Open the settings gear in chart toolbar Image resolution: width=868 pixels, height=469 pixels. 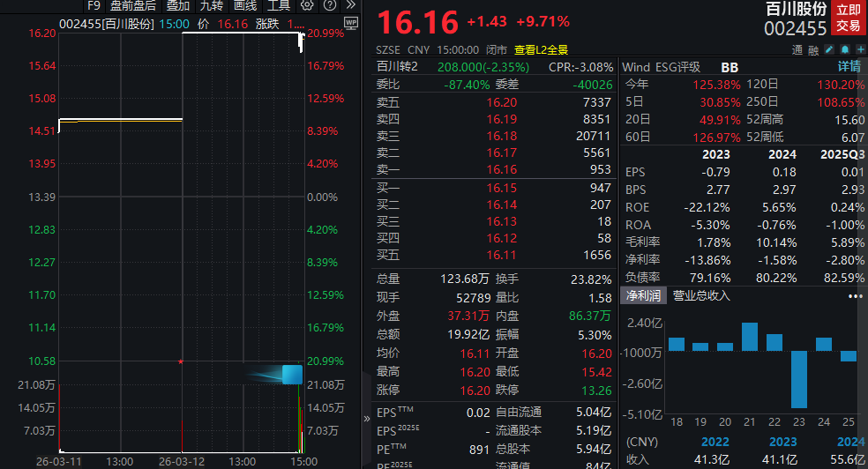coord(307,5)
